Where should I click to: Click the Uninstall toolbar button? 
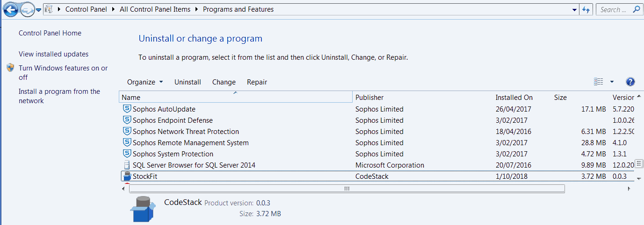188,82
